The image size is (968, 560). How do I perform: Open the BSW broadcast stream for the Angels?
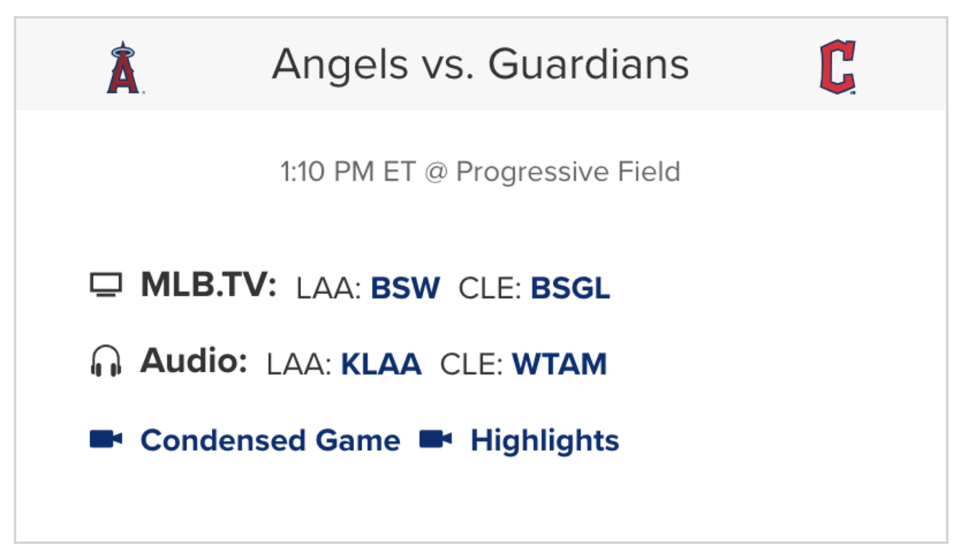click(405, 288)
